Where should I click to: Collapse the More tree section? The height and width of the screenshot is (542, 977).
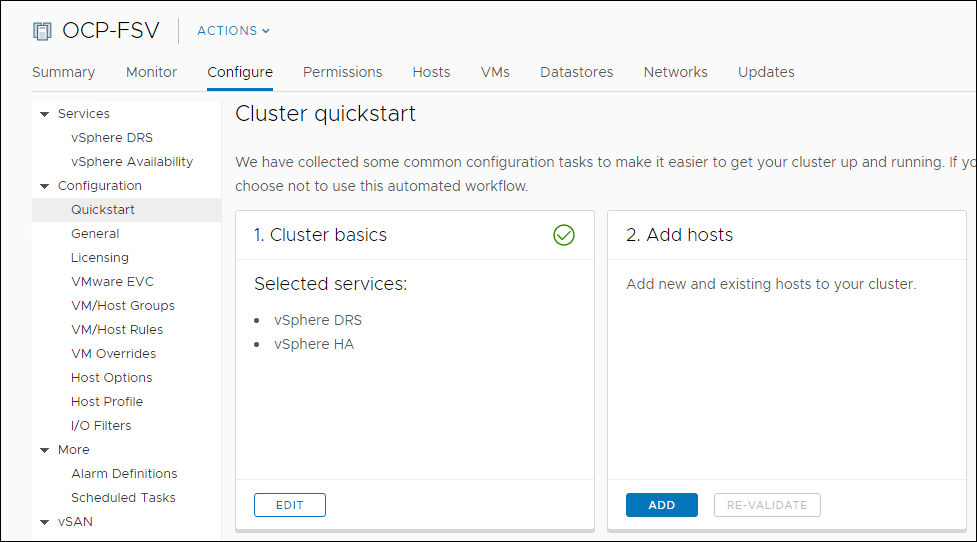click(44, 450)
